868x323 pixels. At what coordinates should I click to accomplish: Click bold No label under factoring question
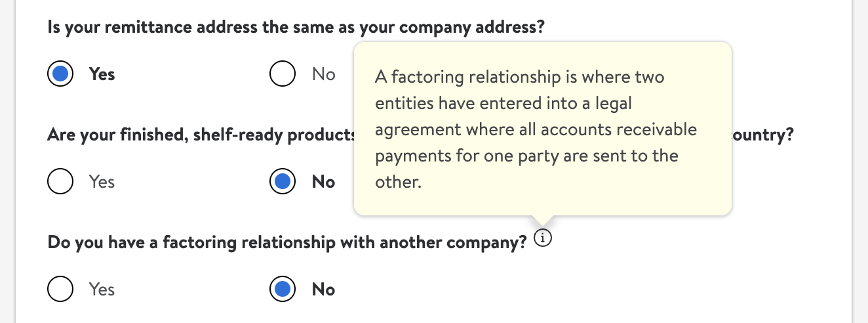click(323, 290)
